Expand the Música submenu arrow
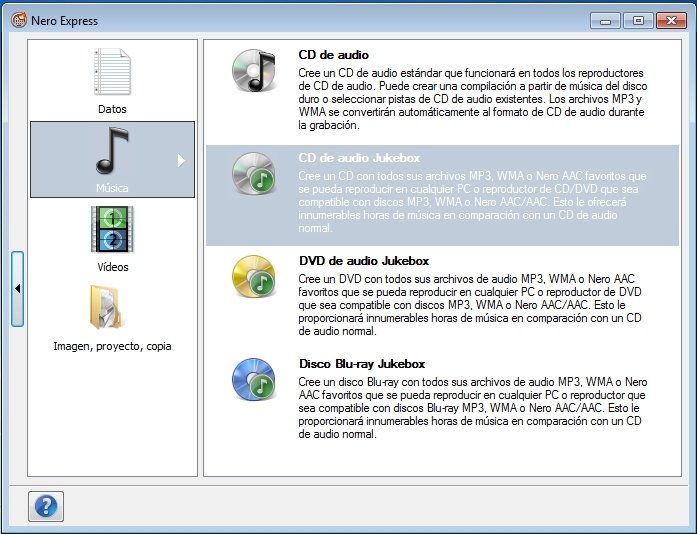 (x=181, y=160)
